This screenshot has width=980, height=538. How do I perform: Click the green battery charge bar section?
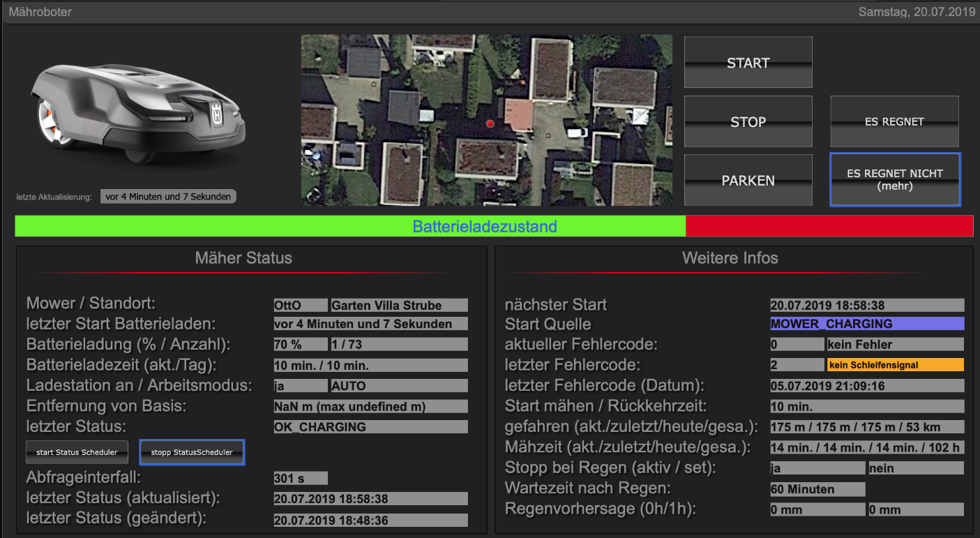(x=349, y=226)
